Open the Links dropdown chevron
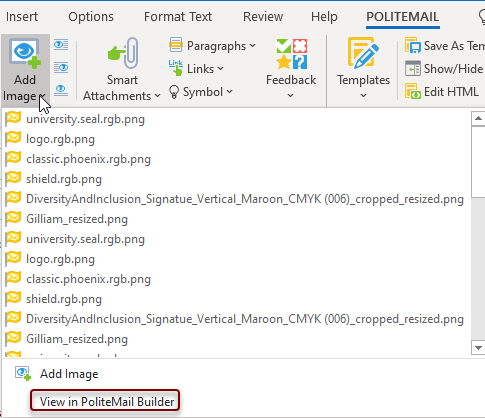 [x=220, y=69]
